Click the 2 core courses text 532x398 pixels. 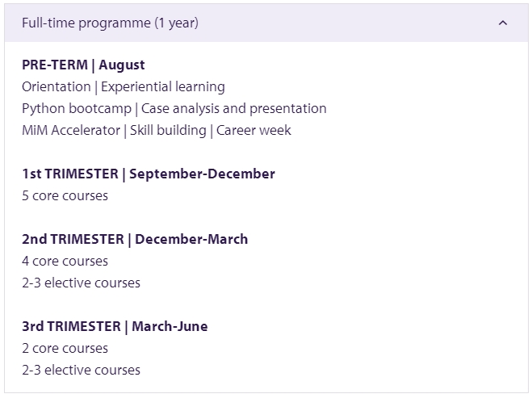65,349
